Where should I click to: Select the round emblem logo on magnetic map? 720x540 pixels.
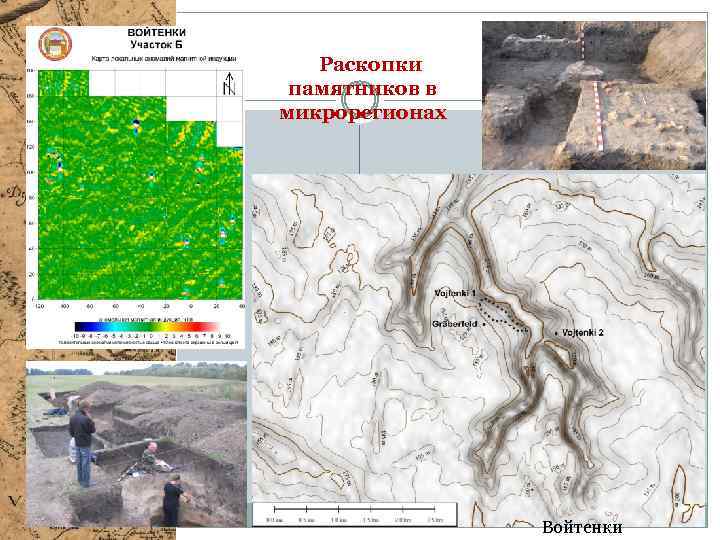55,44
